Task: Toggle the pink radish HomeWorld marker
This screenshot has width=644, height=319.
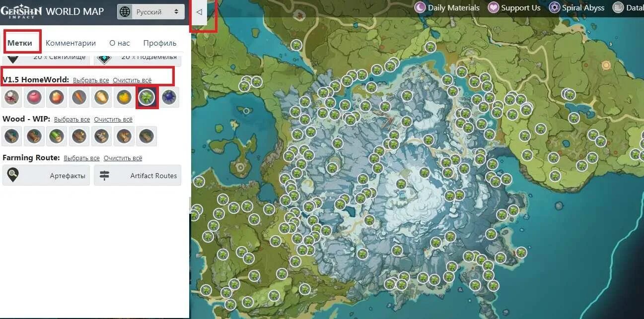Action: pyautogui.click(x=34, y=97)
